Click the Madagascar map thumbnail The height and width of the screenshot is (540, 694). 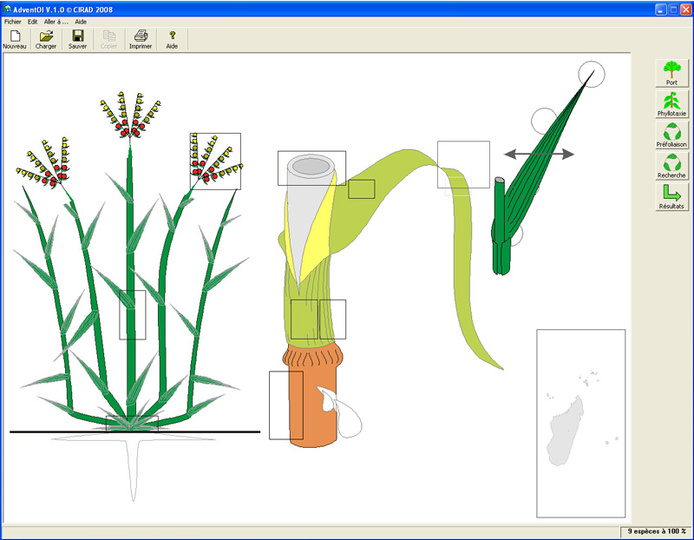click(x=581, y=422)
